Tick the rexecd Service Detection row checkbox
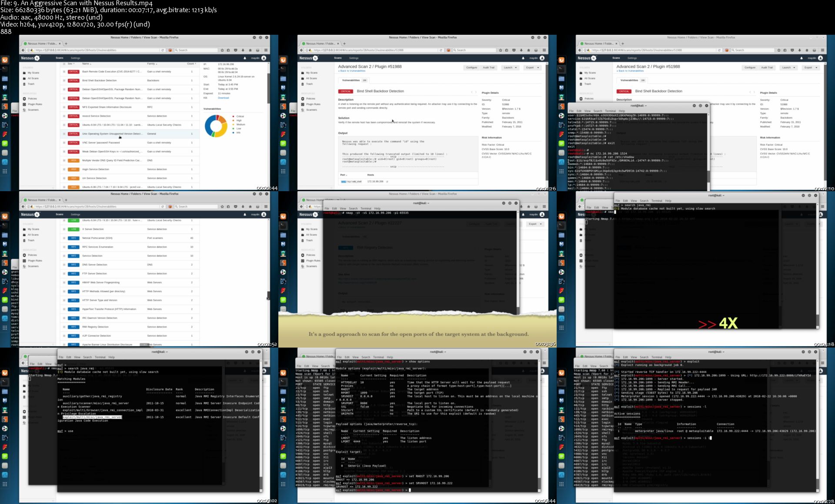This screenshot has width=835, height=504. tap(64, 116)
